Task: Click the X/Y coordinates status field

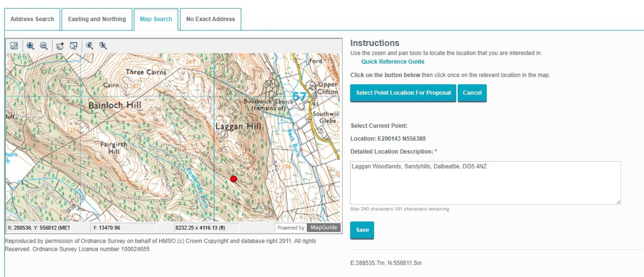Action: [39, 228]
